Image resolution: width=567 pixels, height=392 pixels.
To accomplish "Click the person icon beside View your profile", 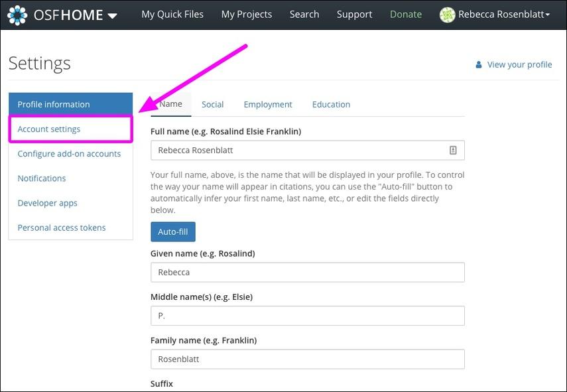I will (x=479, y=65).
